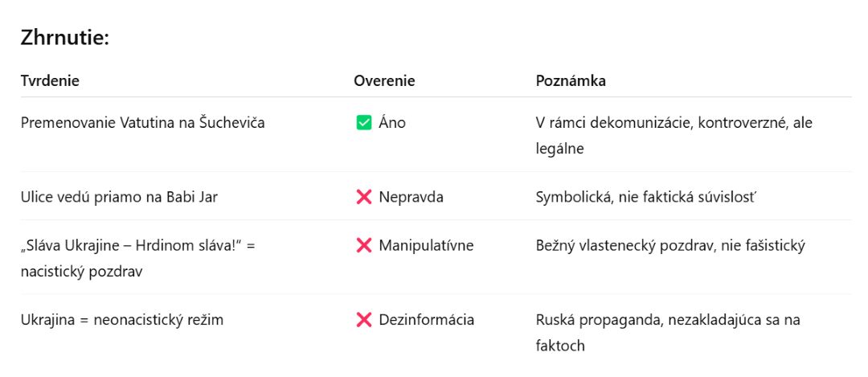
Task: Click the Ukrajina = neonacistický režim claim
Action: coord(122,319)
